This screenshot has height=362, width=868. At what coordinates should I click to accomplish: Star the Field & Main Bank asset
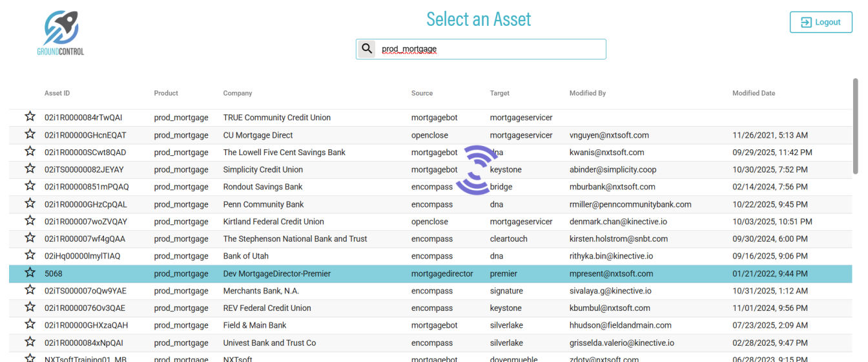[x=30, y=325]
